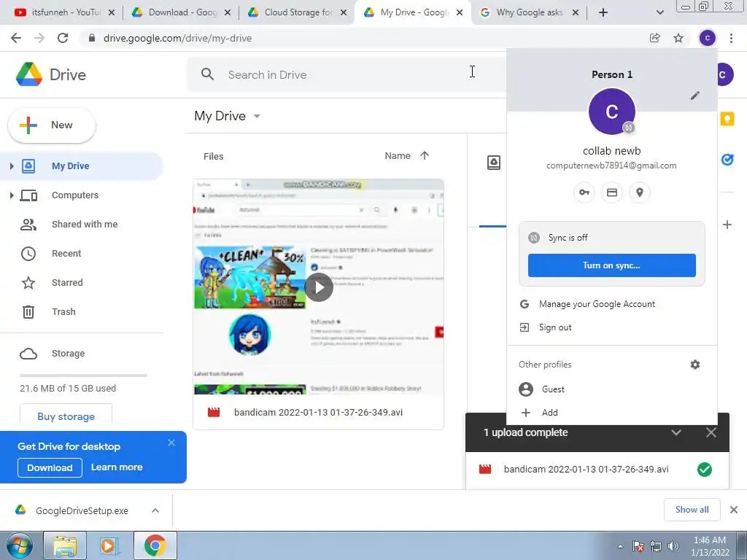Close the downloads bar
747x560 pixels.
coord(734,510)
